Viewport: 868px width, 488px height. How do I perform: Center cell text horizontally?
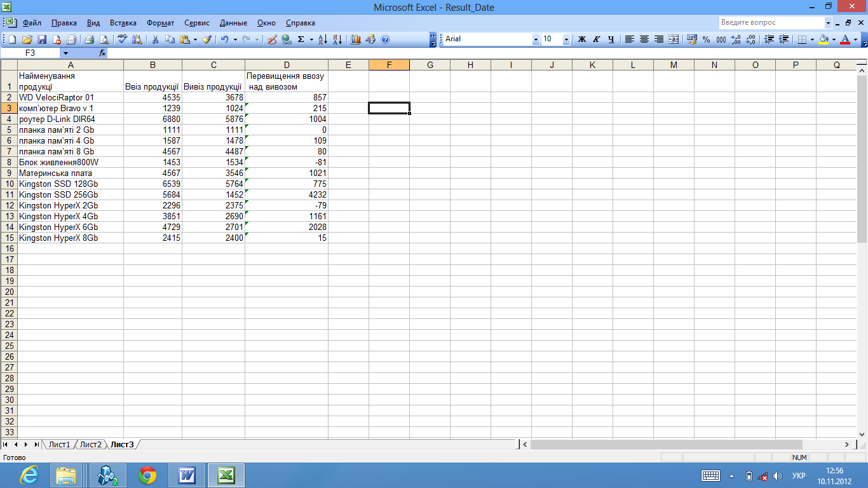644,39
